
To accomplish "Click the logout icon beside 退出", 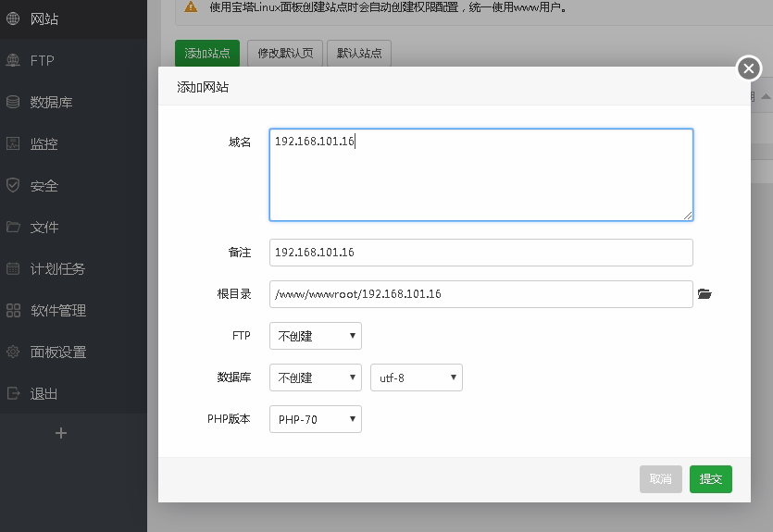I will click(13, 393).
